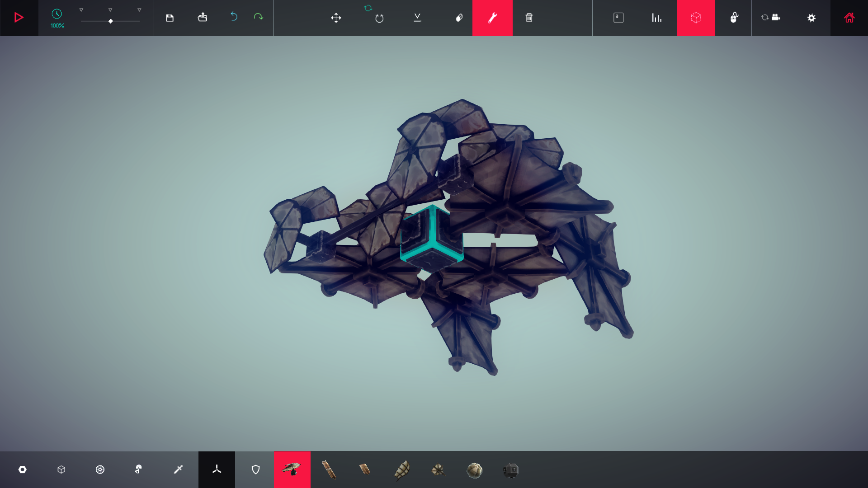This screenshot has width=868, height=488.
Task: Click the first time scale marker triangle
Action: coord(81,10)
